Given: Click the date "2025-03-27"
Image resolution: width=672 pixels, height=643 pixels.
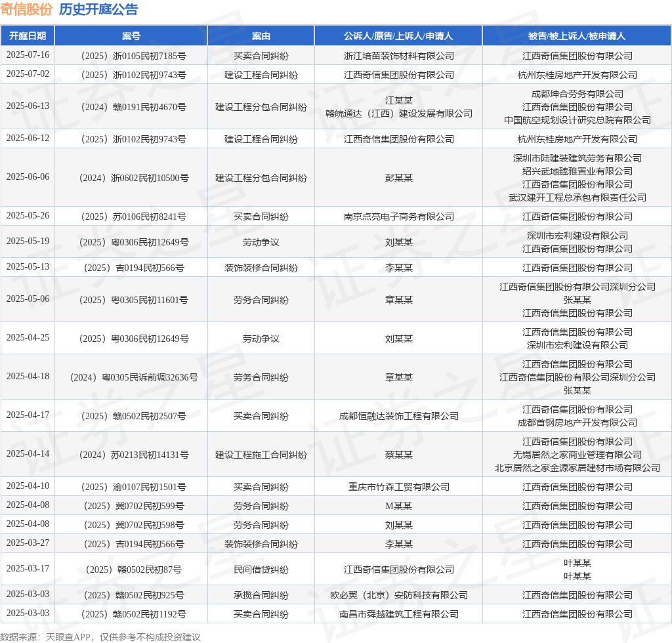Looking at the screenshot, I should (28, 543).
